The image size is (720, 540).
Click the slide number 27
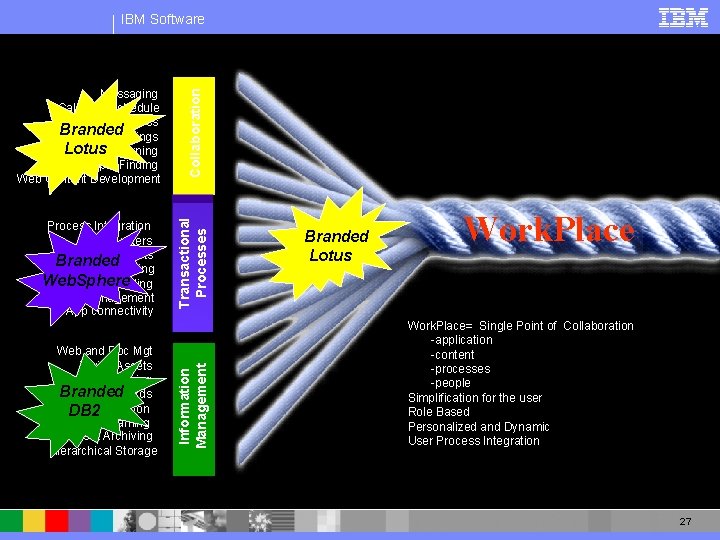[x=685, y=521]
